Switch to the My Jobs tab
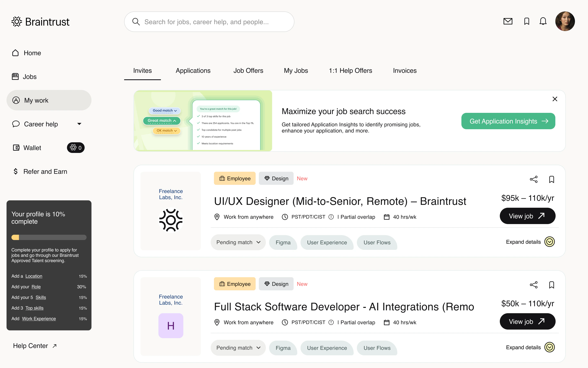588x368 pixels. [x=296, y=71]
